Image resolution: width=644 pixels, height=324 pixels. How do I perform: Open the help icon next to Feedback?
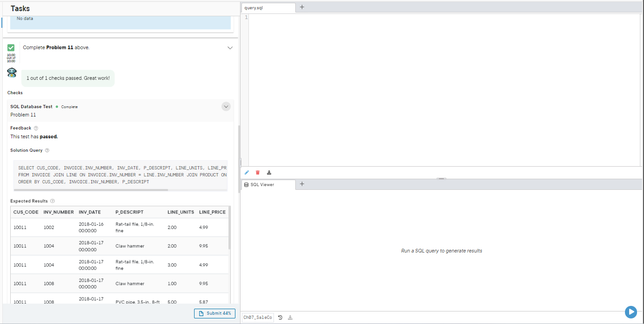click(x=36, y=128)
